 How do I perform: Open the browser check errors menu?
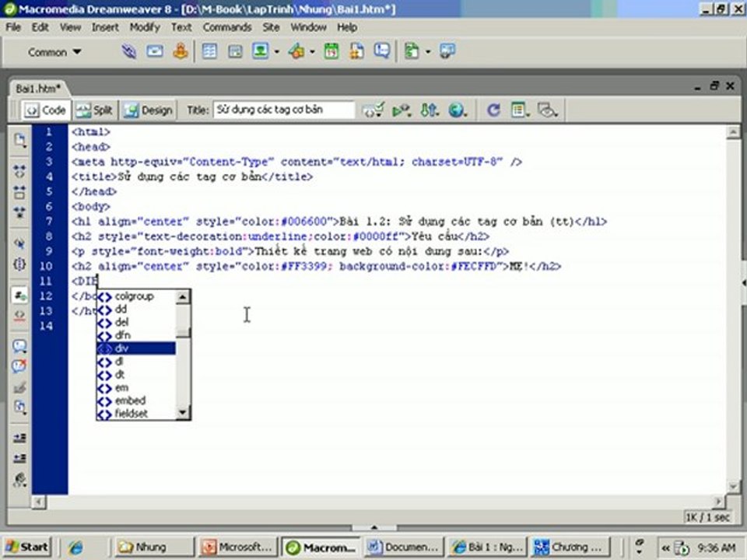click(373, 110)
